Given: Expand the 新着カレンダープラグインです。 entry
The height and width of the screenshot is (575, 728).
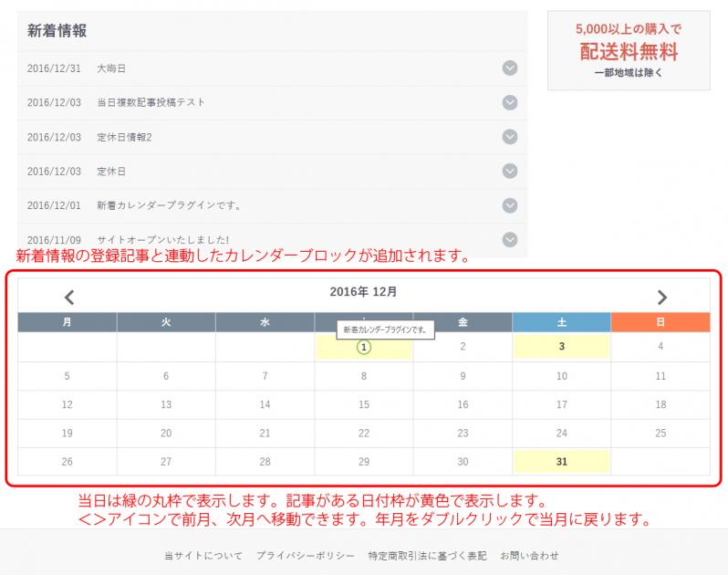Looking at the screenshot, I should coord(510,205).
